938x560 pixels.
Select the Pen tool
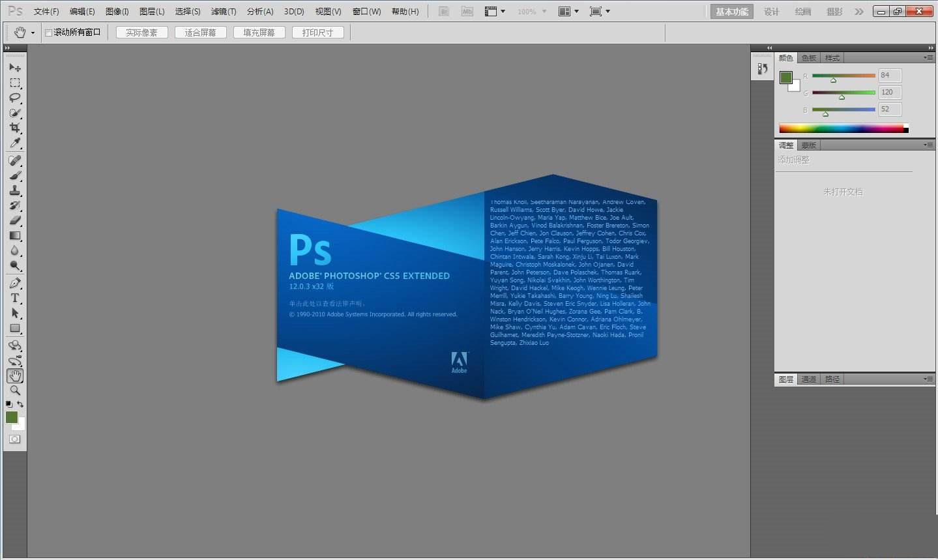[15, 283]
